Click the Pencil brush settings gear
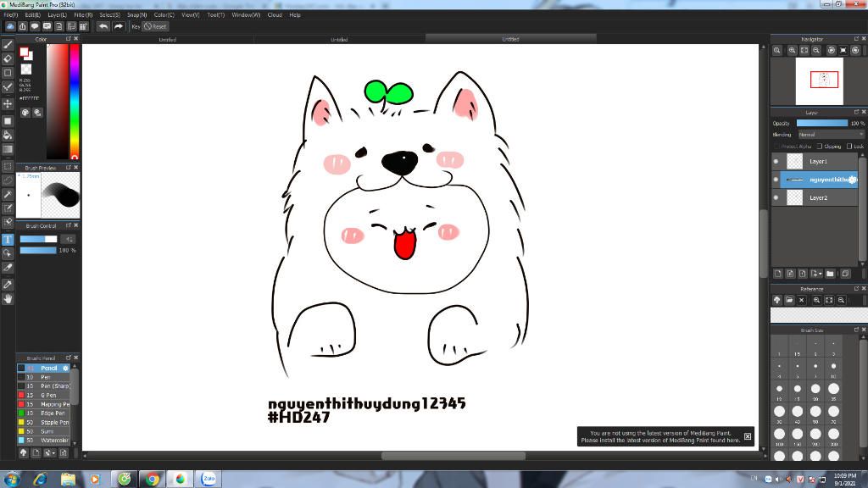868x488 pixels. tap(65, 368)
